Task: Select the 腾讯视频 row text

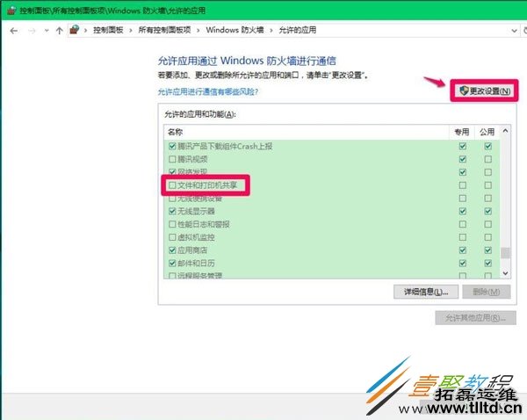Action: [192, 159]
